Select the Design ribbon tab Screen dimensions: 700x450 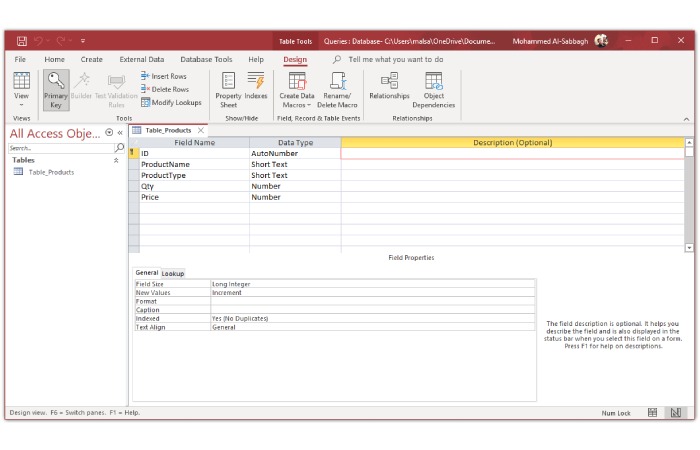pyautogui.click(x=295, y=59)
